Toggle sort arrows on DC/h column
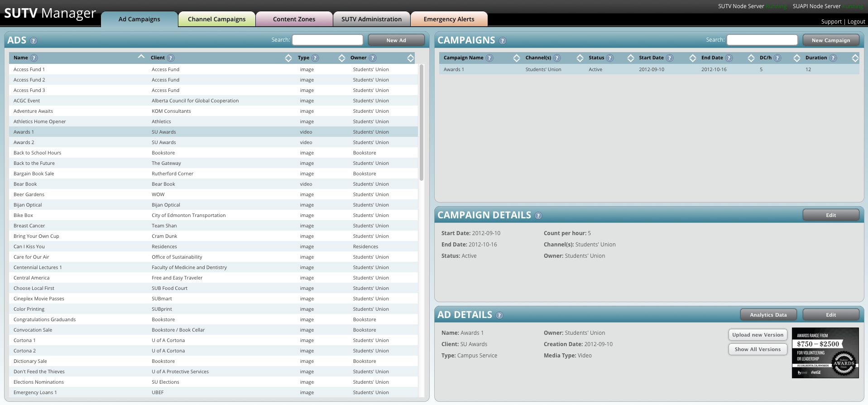 [x=797, y=58]
